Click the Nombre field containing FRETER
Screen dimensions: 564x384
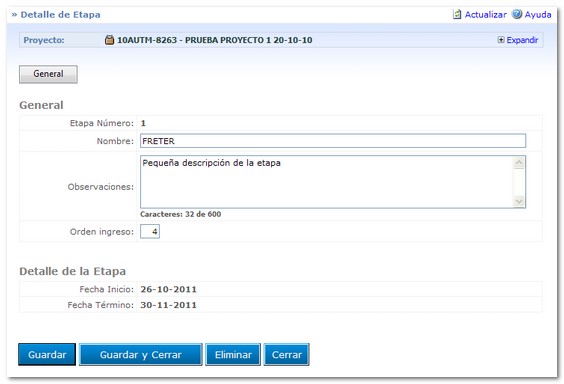coord(333,141)
